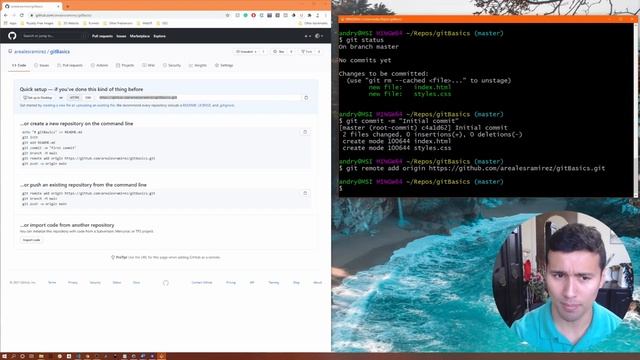Open Windows taskbar search
Image resolution: width=640 pixels, height=360 pixels.
13,356
